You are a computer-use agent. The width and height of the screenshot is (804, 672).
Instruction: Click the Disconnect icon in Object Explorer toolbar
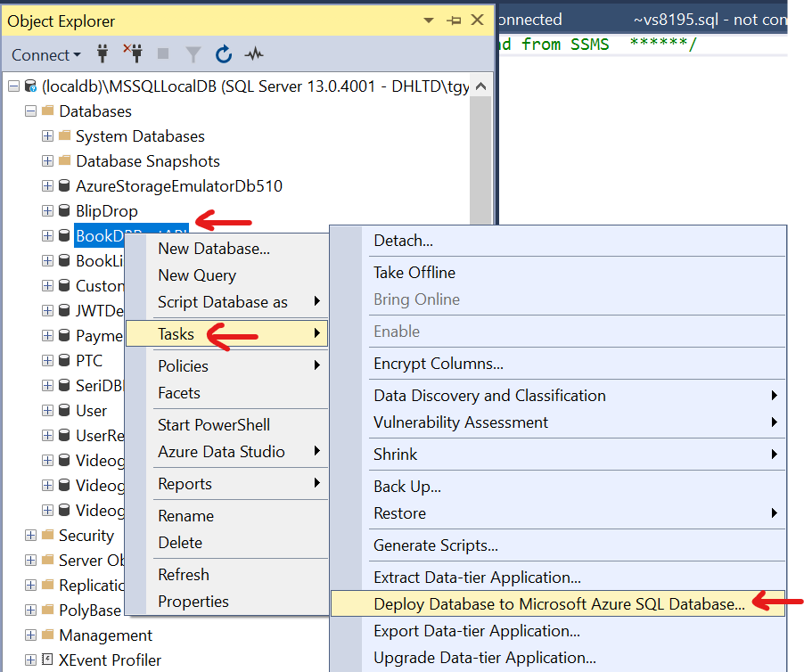[x=131, y=54]
